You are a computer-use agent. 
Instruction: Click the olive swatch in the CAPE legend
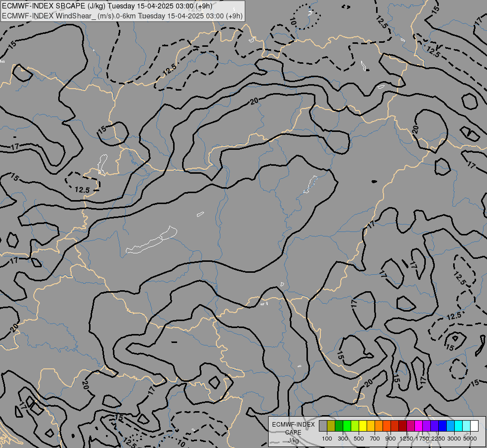pyautogui.click(x=331, y=426)
